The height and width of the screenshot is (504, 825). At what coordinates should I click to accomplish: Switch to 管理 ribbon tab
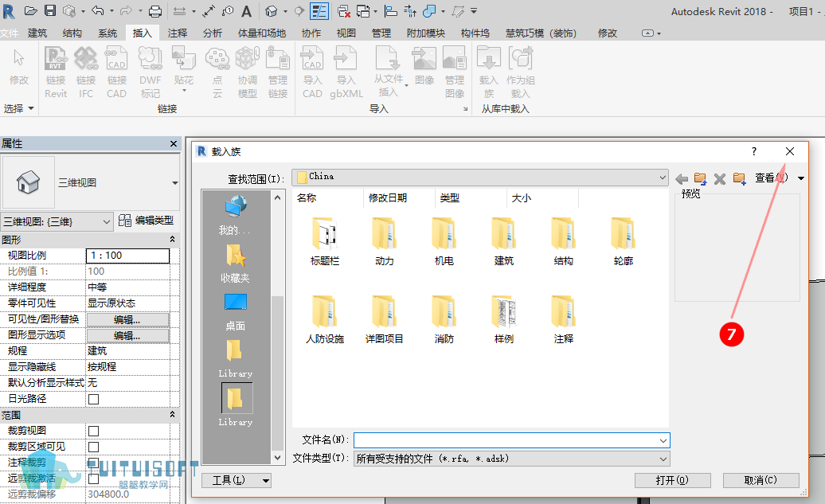pos(381,33)
